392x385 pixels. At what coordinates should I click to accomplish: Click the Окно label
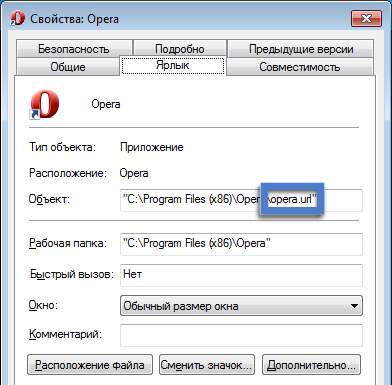coord(43,305)
